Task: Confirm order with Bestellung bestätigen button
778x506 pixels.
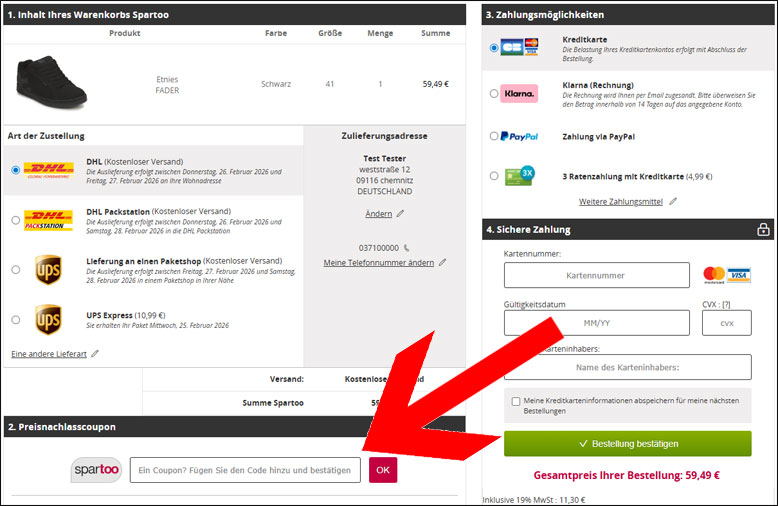Action: click(x=628, y=443)
